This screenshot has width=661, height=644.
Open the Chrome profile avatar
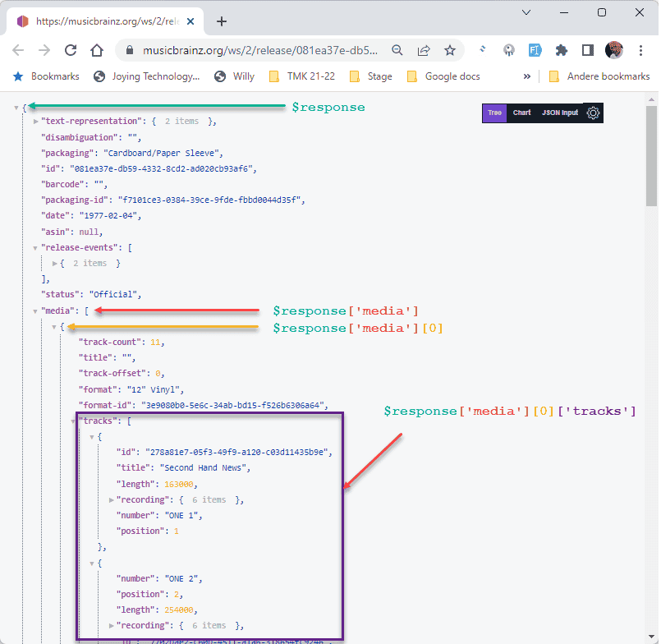(614, 50)
